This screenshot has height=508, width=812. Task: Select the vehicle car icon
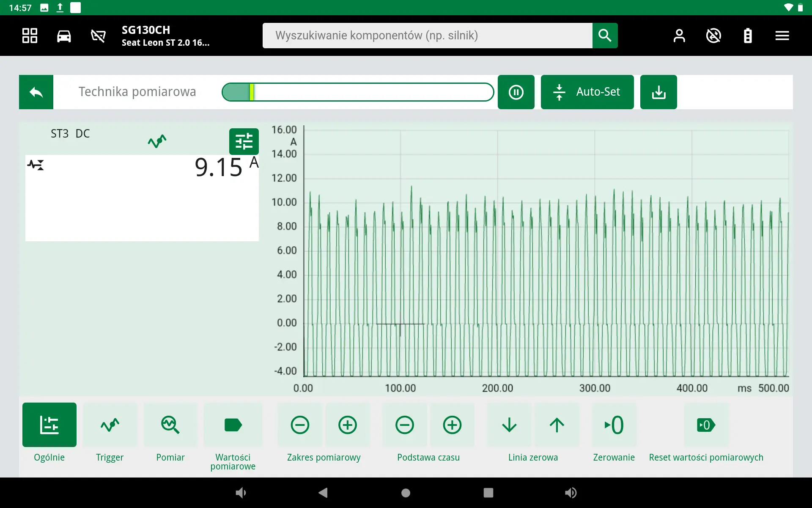click(64, 36)
